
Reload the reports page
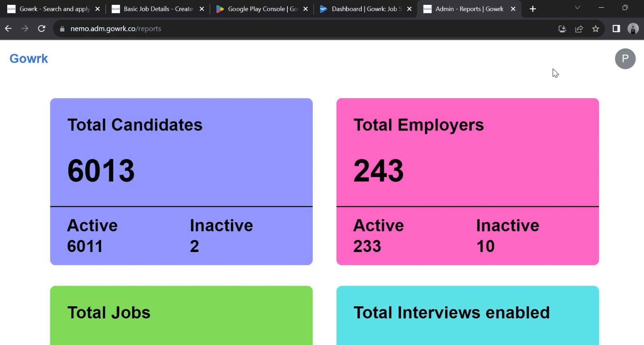click(x=41, y=29)
